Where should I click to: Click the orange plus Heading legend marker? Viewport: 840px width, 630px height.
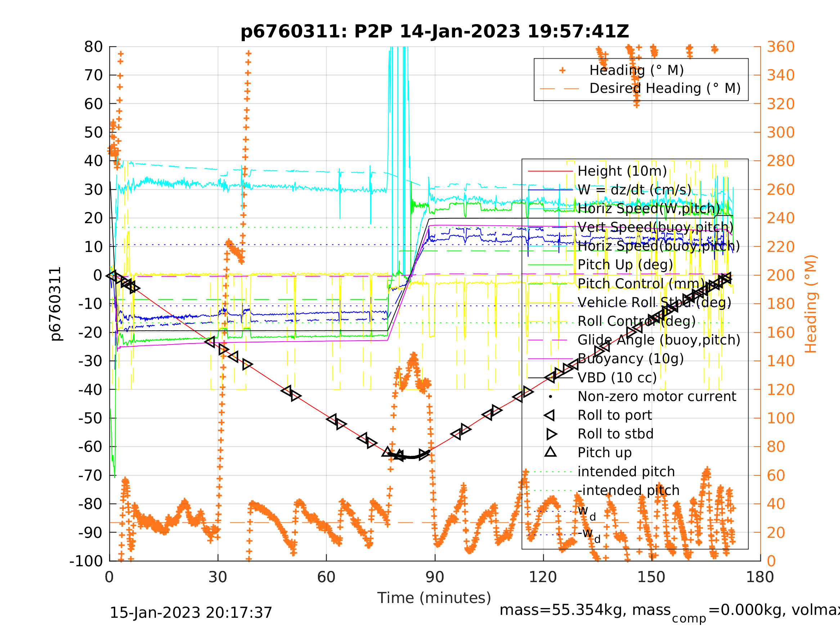pyautogui.click(x=562, y=70)
